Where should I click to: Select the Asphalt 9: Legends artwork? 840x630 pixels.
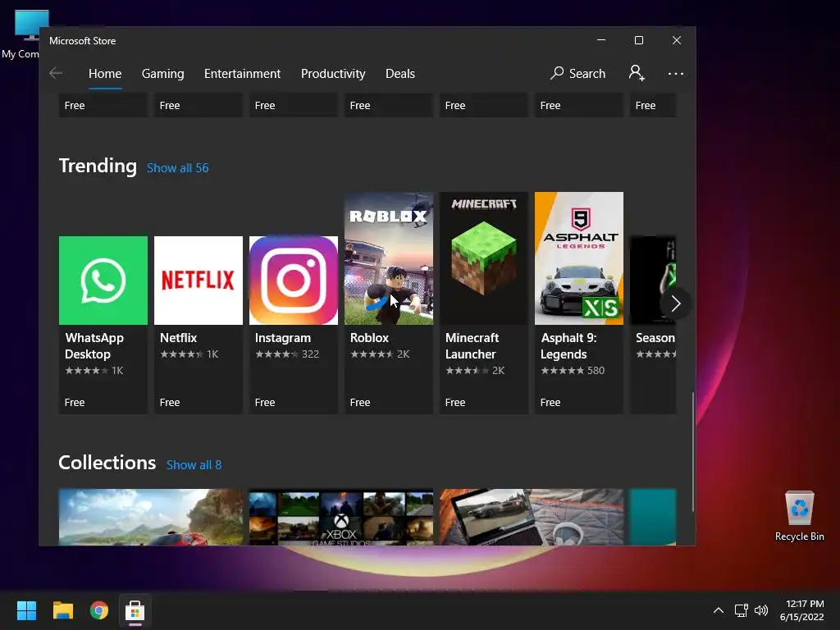[579, 258]
